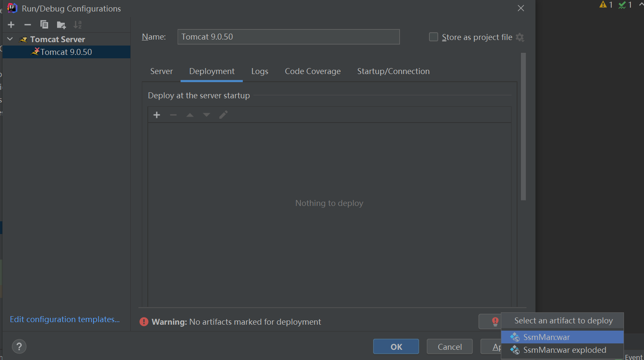
Task: Click the yellow warnings indicator in editor
Action: click(x=606, y=5)
